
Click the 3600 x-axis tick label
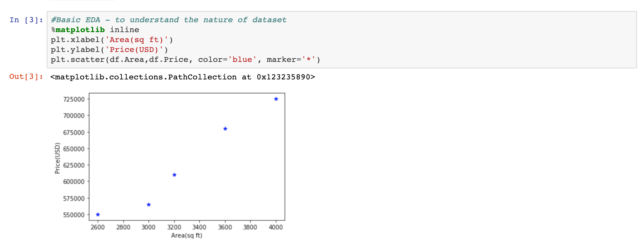pos(225,227)
